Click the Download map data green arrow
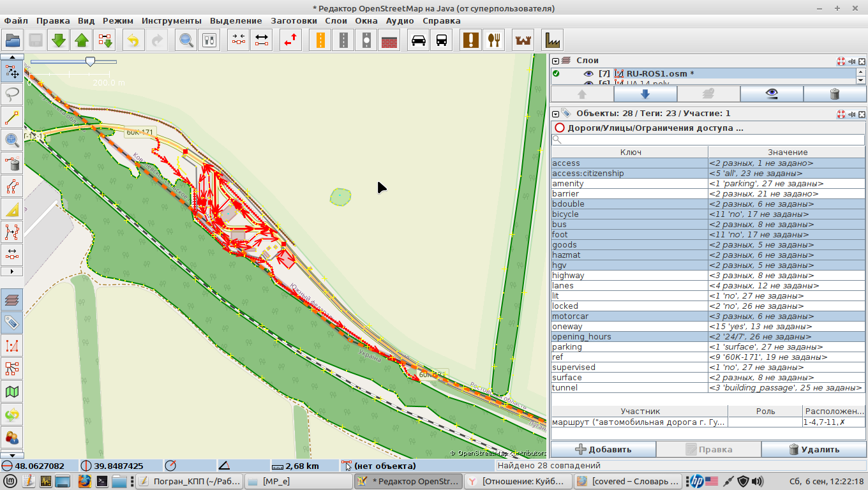 [x=59, y=40]
